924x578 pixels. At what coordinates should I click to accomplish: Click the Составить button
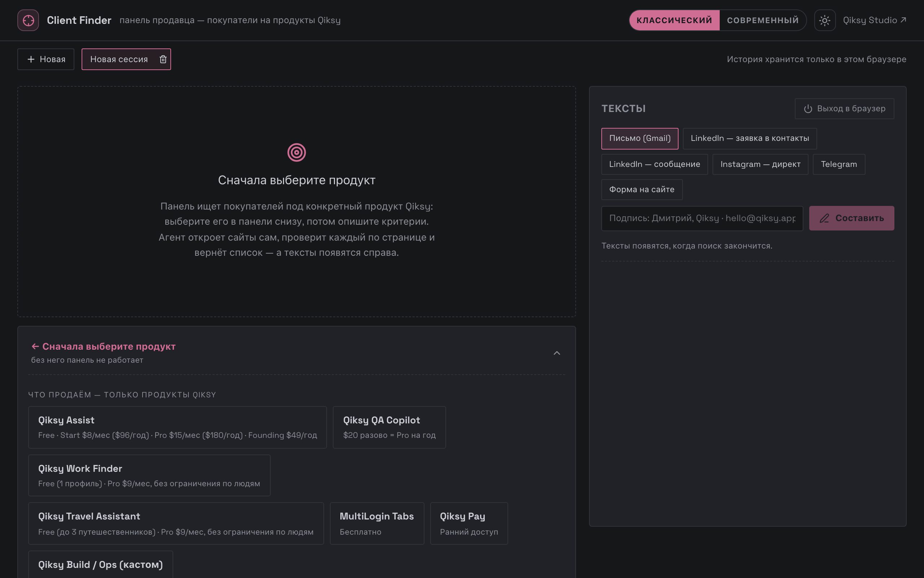point(851,218)
